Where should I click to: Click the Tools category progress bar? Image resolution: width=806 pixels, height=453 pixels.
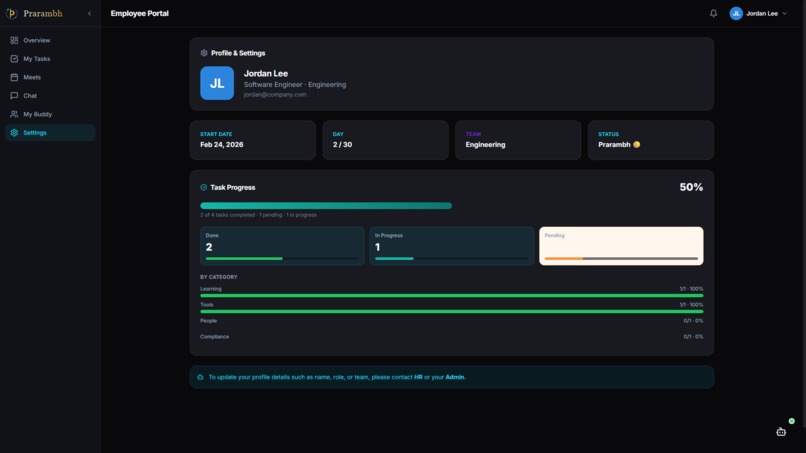[x=452, y=312]
